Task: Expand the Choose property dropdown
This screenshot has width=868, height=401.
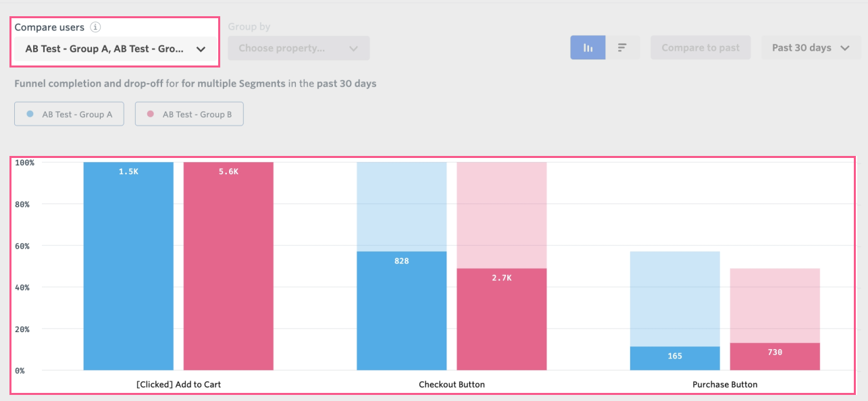Action: coord(299,48)
